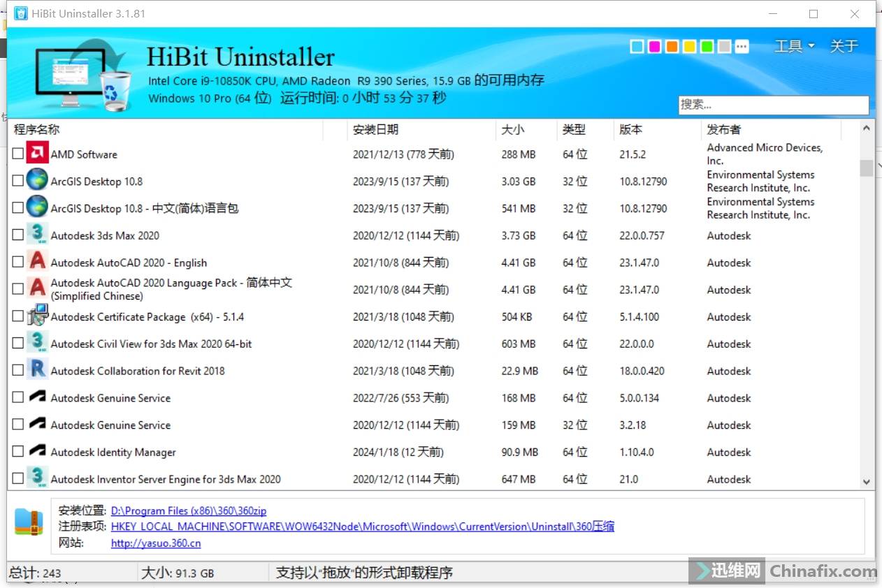Viewport: 882px width, 588px height.
Task: Click the 总计: 243 status bar entry
Action: click(35, 573)
